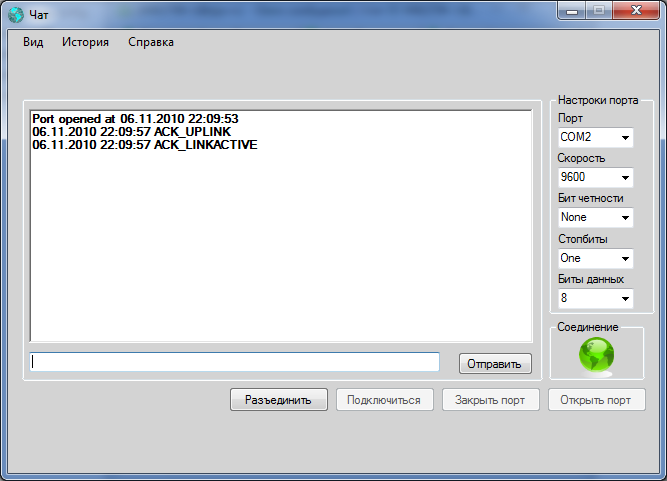The height and width of the screenshot is (481, 667).
Task: Close the Чат window
Action: click(x=636, y=11)
